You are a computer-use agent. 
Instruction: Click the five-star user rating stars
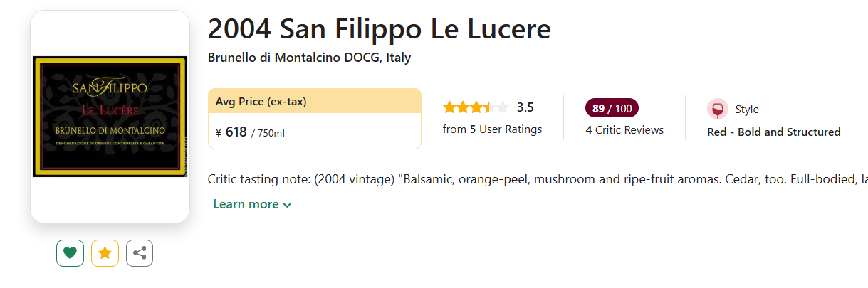click(476, 108)
